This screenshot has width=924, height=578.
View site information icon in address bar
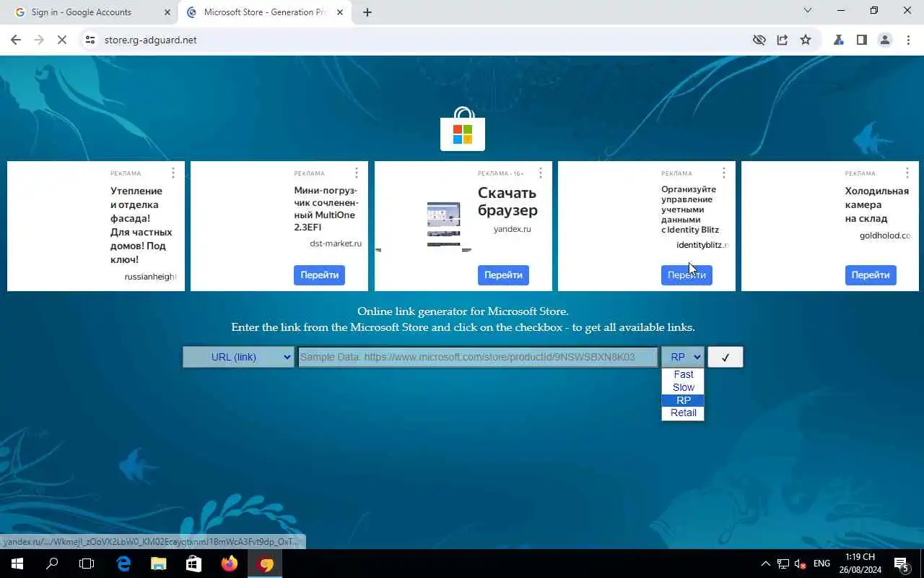point(90,40)
